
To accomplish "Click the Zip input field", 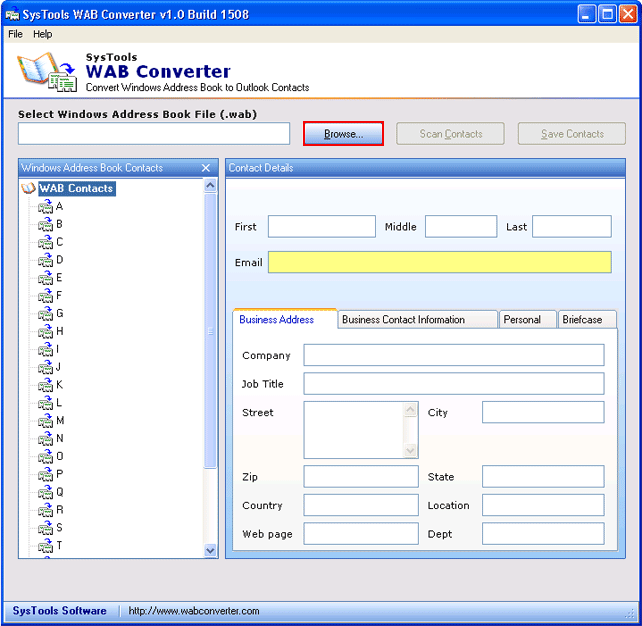I will [361, 476].
